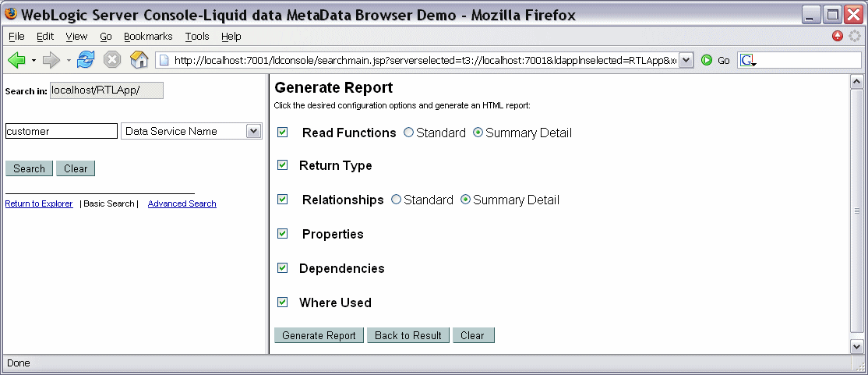Viewport: 868px width, 375px height.
Task: Click the Done status bar text
Action: (x=18, y=363)
